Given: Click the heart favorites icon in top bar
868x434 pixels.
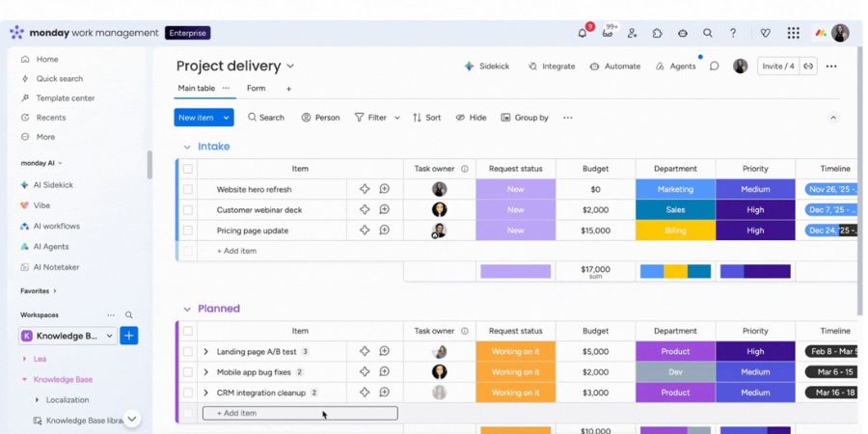Looking at the screenshot, I should (x=766, y=33).
